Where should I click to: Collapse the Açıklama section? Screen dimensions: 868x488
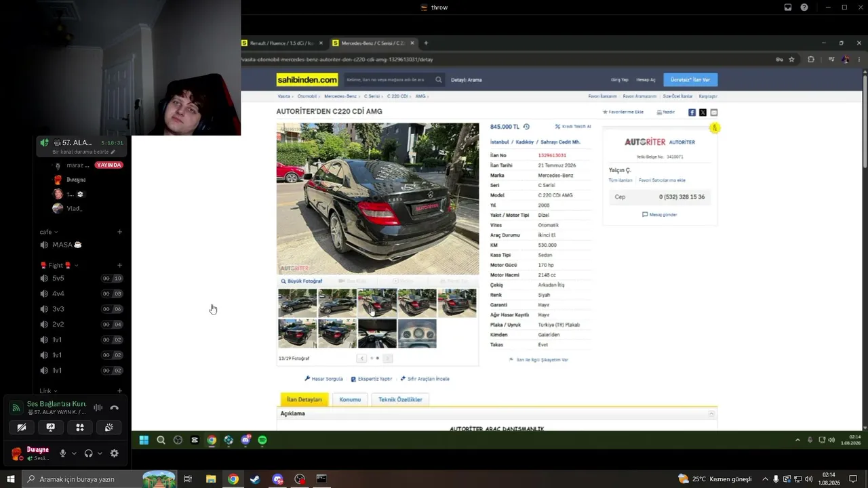click(711, 413)
